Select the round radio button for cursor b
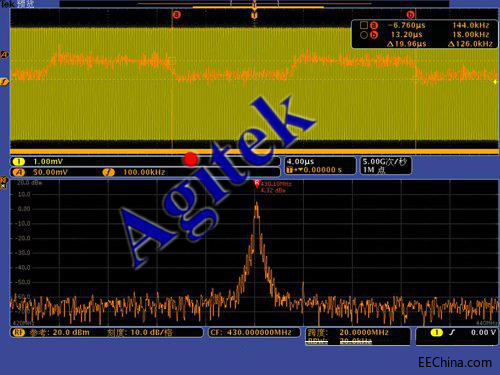The width and height of the screenshot is (500, 375). pos(364,35)
